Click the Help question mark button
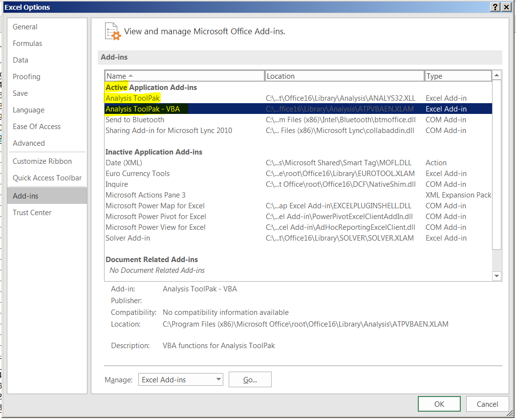The image size is (516, 420). coord(495,7)
